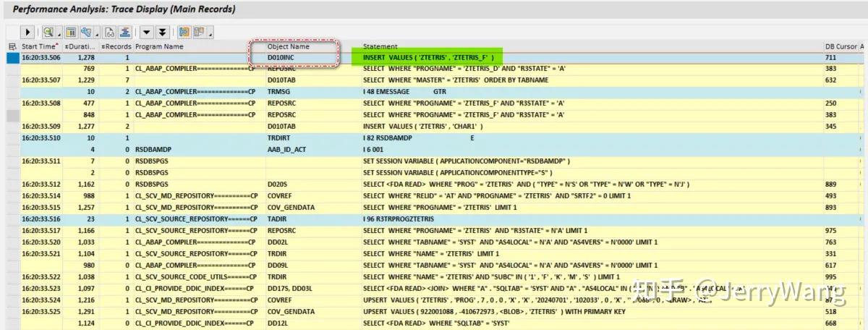
Task: Click the 16:20:33.514 start time cell
Action: click(41, 195)
